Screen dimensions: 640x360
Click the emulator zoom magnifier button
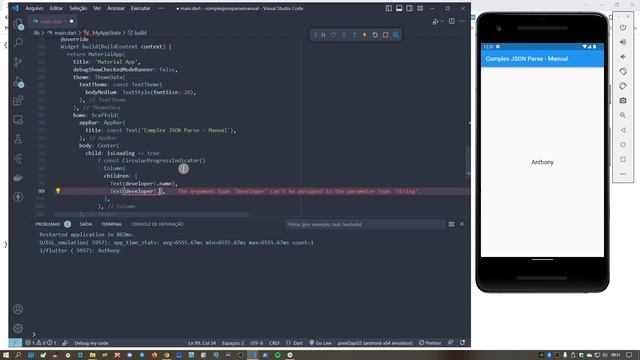[x=623, y=115]
